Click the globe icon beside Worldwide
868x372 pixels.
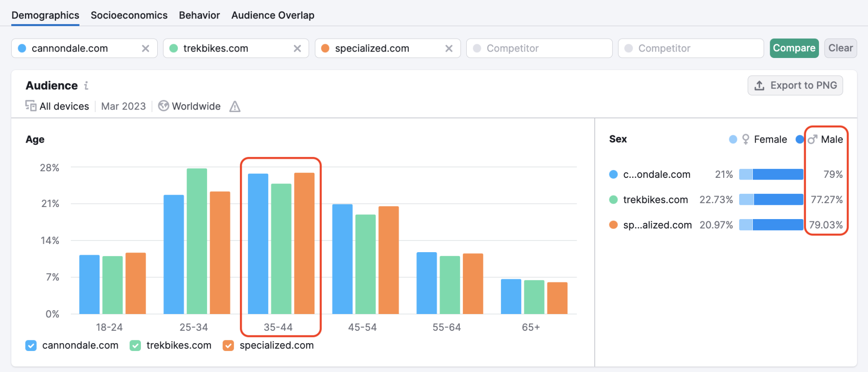pos(163,106)
